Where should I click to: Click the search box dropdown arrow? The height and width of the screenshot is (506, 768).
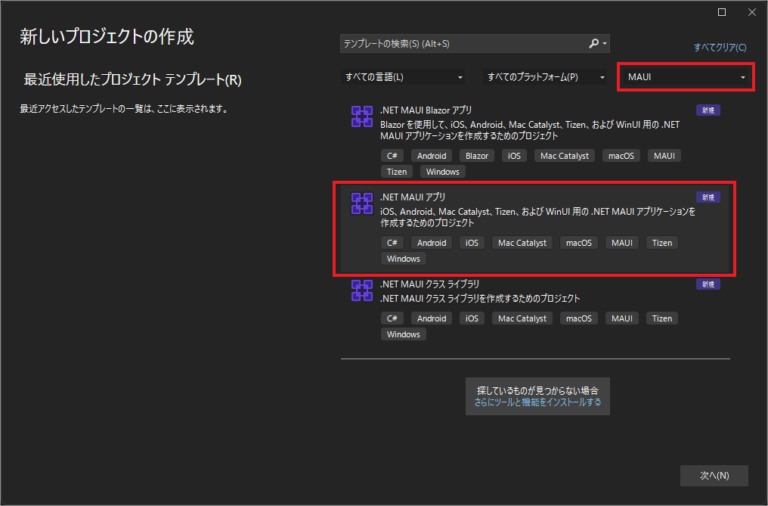604,44
